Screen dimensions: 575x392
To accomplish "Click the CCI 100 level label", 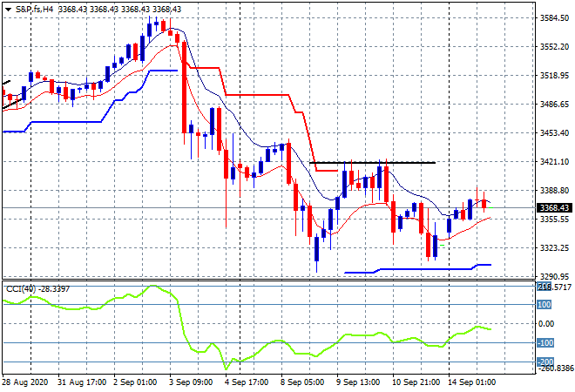I will pos(545,305).
